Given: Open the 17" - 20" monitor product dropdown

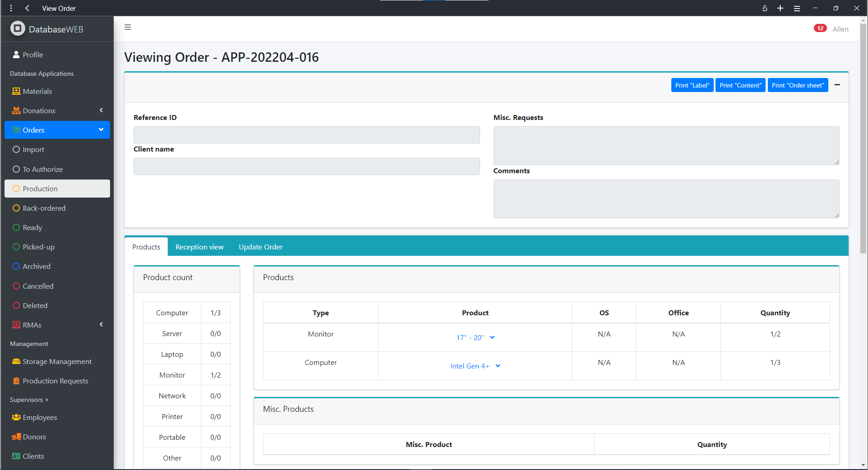Looking at the screenshot, I should point(475,337).
